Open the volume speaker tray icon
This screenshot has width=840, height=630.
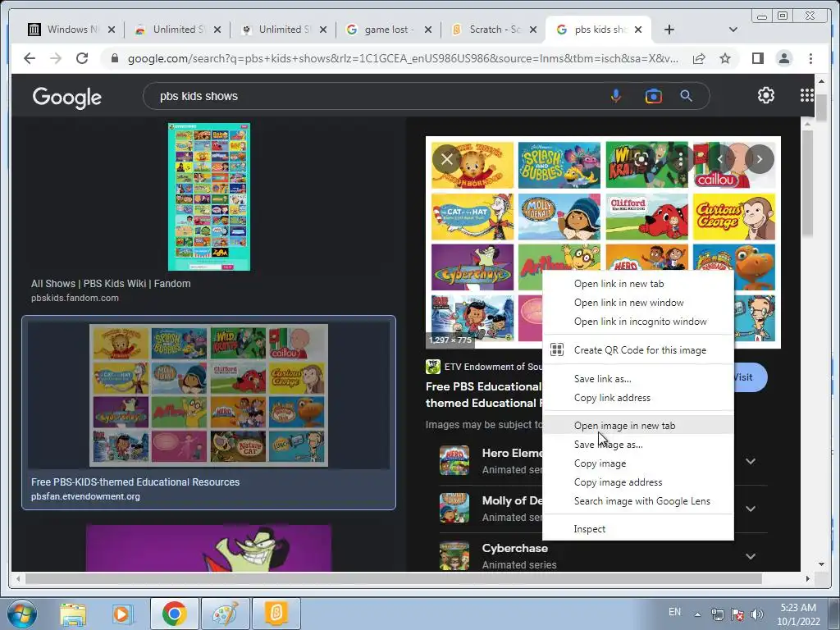tap(756, 614)
